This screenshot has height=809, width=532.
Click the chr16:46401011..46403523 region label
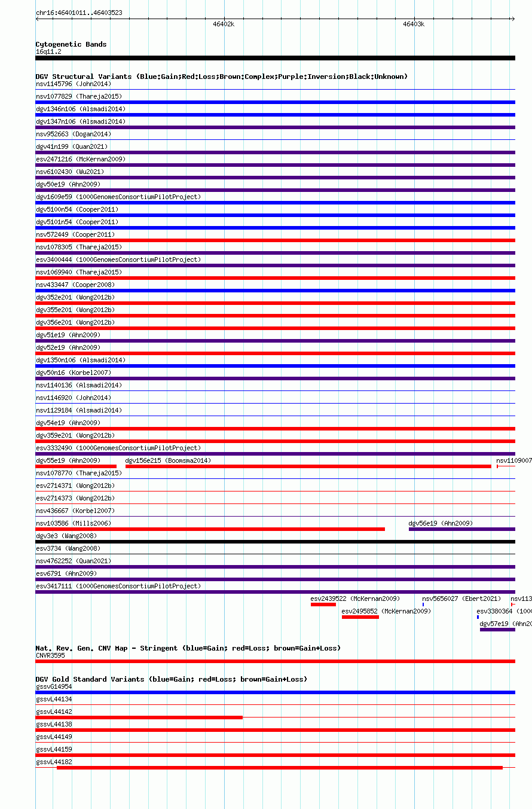coord(79,13)
